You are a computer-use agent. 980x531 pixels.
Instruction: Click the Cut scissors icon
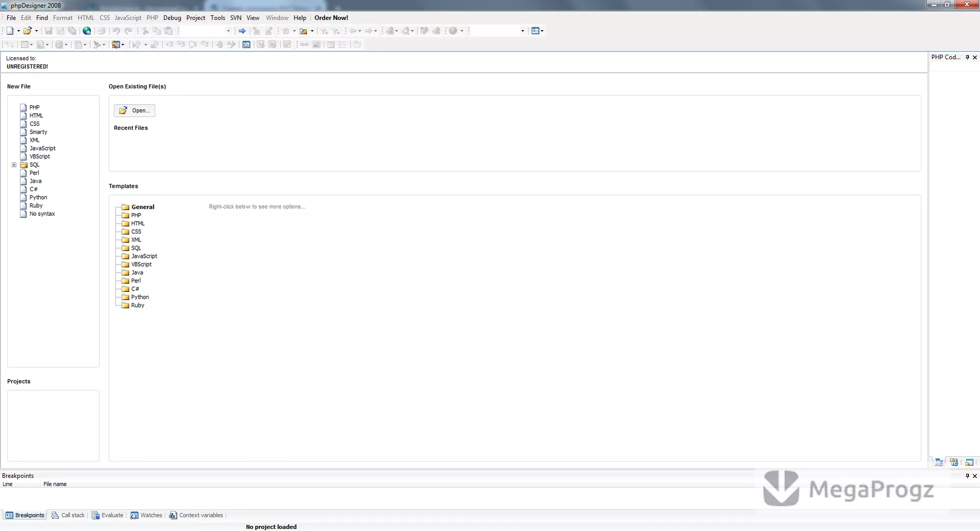click(x=145, y=31)
